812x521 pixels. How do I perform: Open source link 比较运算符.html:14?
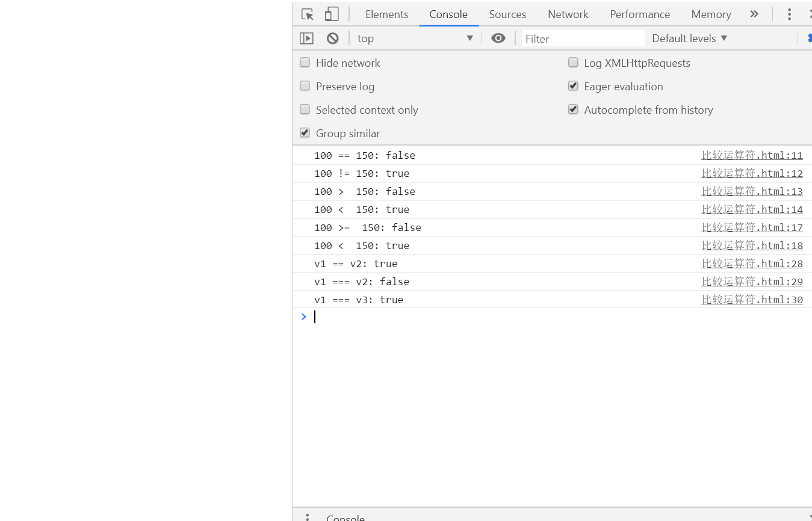(752, 209)
